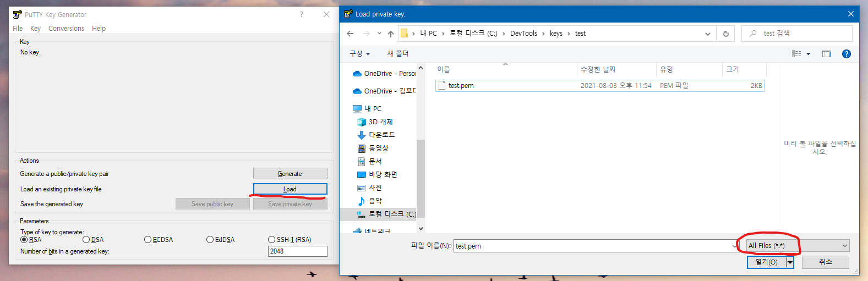This screenshot has height=281, width=868.
Task: Sort files by 크기 column header
Action: [x=744, y=69]
